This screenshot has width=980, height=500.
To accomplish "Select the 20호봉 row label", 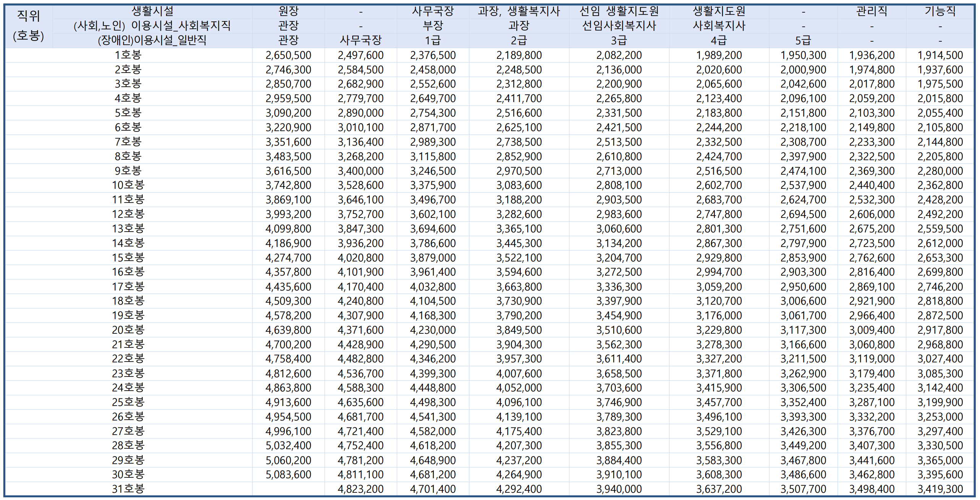I will pos(128,330).
